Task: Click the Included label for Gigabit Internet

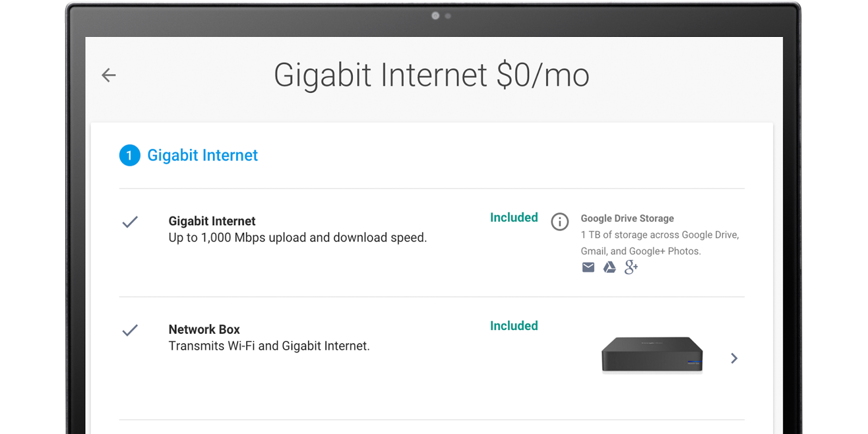Action: point(514,218)
